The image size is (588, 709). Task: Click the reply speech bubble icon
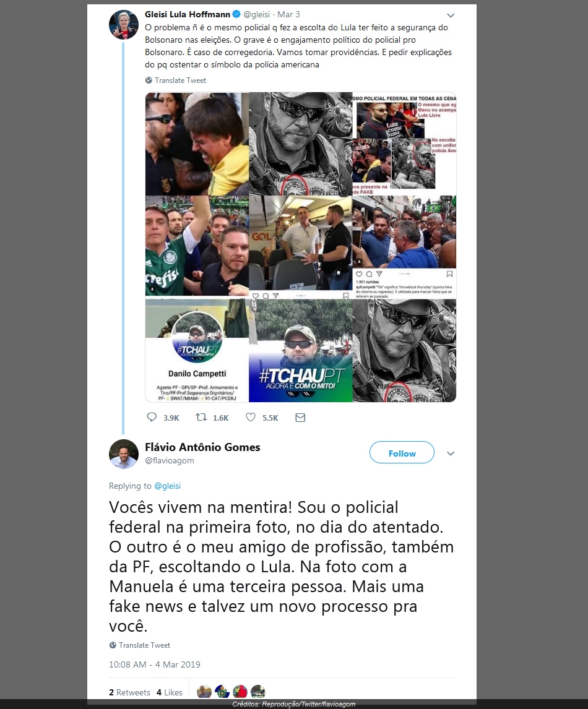152,417
